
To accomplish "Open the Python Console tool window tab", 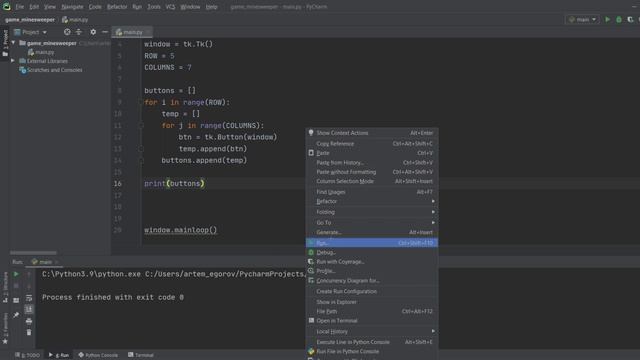I will [x=98, y=355].
